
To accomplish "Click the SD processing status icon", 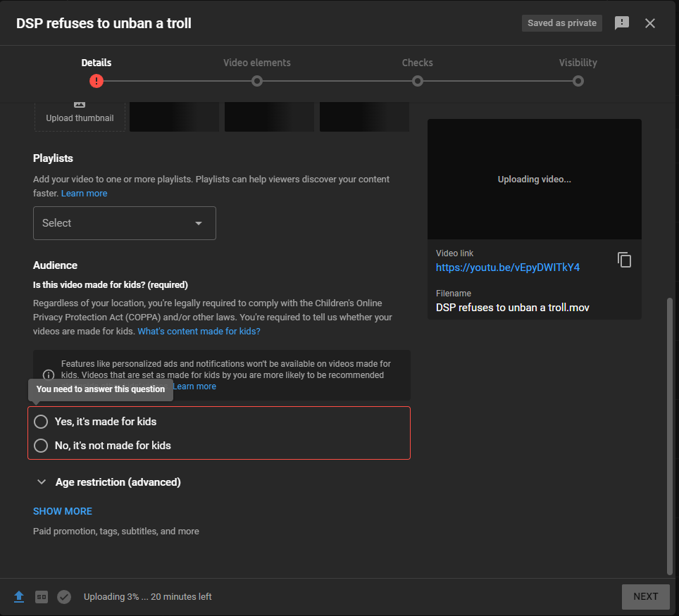I will tap(42, 597).
